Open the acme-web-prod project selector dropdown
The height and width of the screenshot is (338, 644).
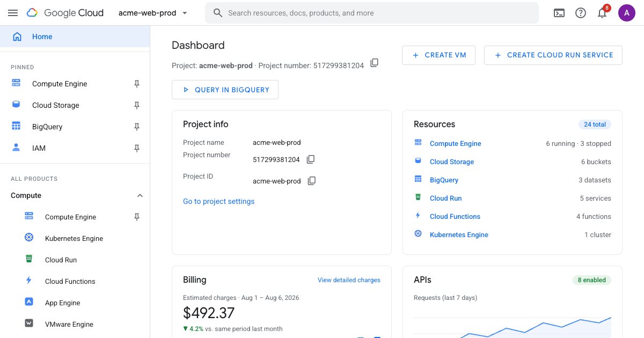point(153,13)
